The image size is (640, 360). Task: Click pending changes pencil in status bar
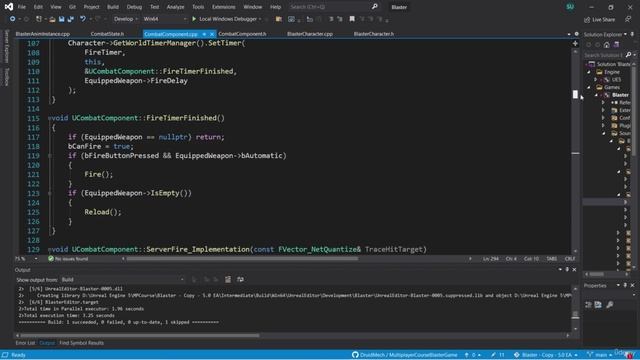[x=498, y=355]
